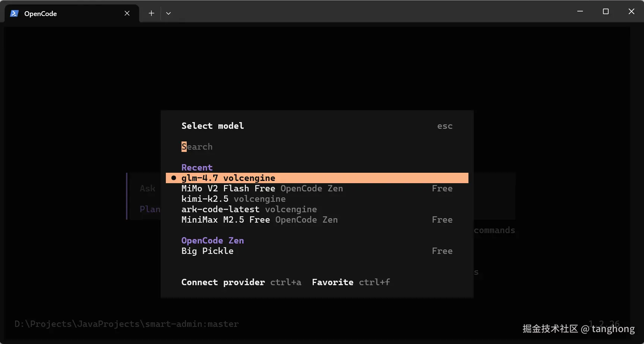Click the Recent section heading
Image resolution: width=644 pixels, height=344 pixels.
click(197, 168)
